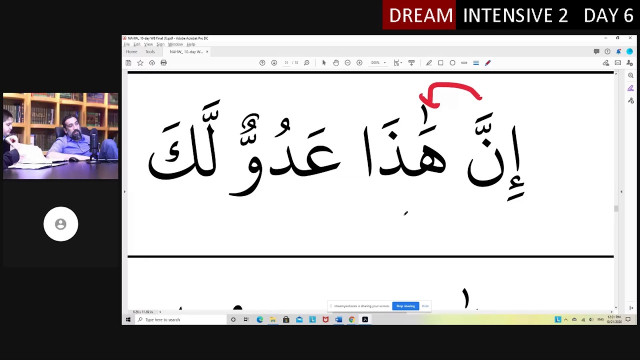The image size is (640, 360).
Task: Select the open PDF document tab
Action: pos(186,52)
